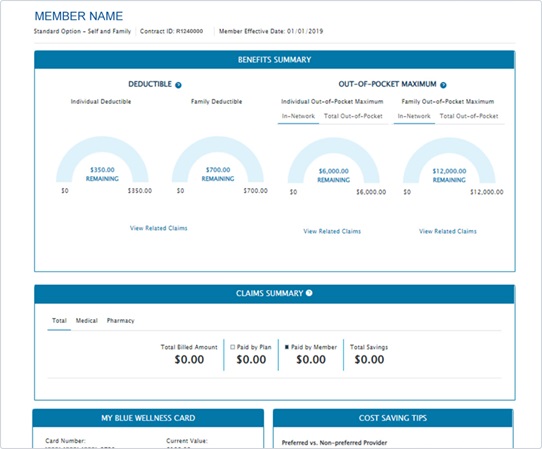Open View Related Claims under Family Out-of-Pocket
Viewport: 542px width, 449px height.
(448, 231)
